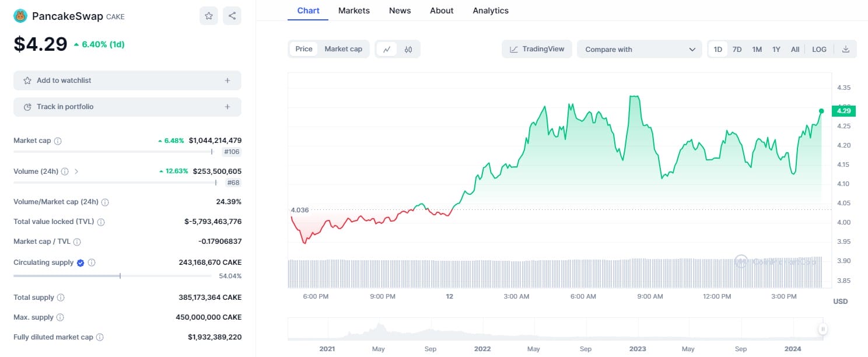
Task: Open the Markets tab
Action: pyautogui.click(x=353, y=10)
